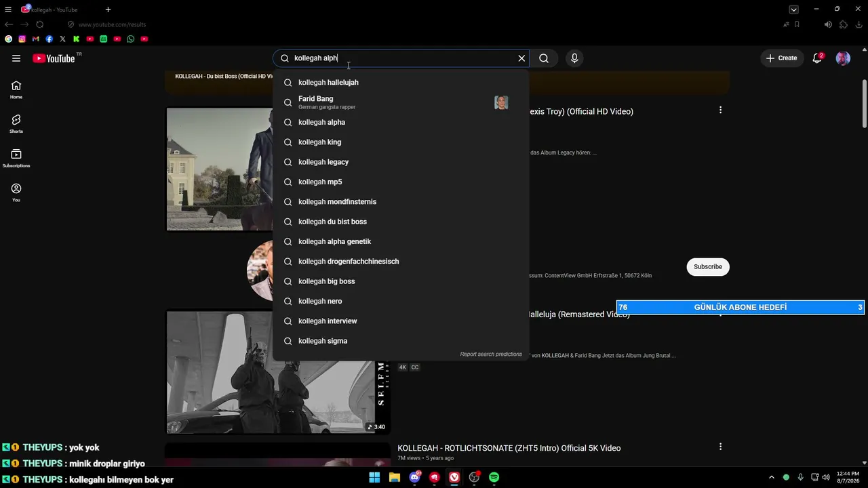Viewport: 868px width, 488px height.
Task: Open the taskbar clock and date
Action: pyautogui.click(x=848, y=477)
